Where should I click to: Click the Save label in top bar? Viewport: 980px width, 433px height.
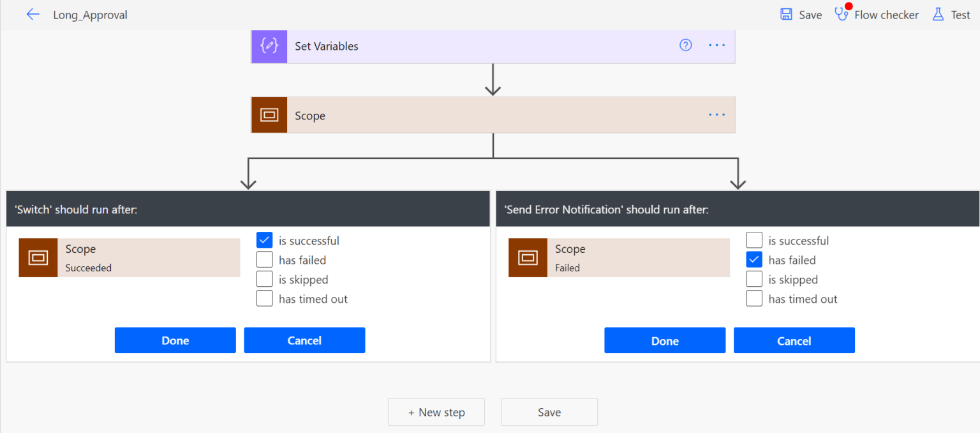(810, 15)
